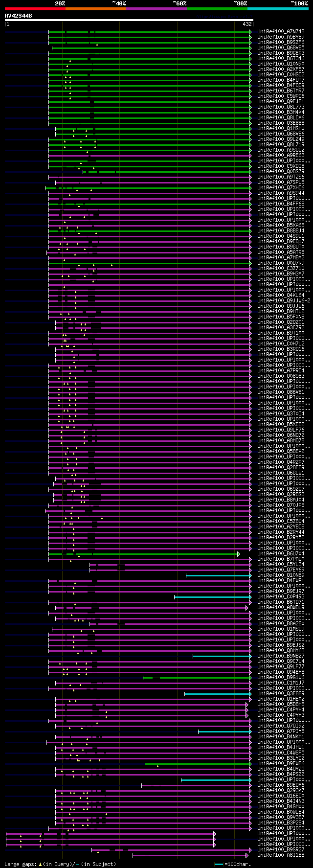Select the UniRef100_A9RE63 hit
Screen dimensions: 313x868
point(281,156)
